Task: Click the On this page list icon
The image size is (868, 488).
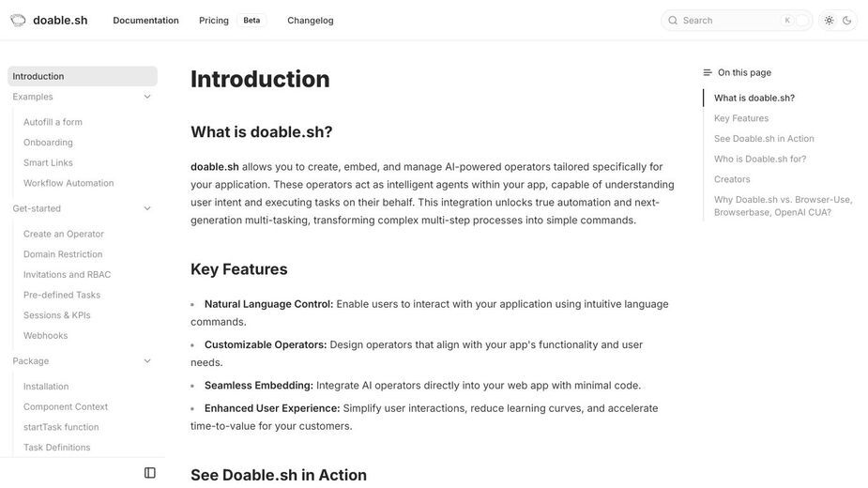Action: (x=707, y=72)
